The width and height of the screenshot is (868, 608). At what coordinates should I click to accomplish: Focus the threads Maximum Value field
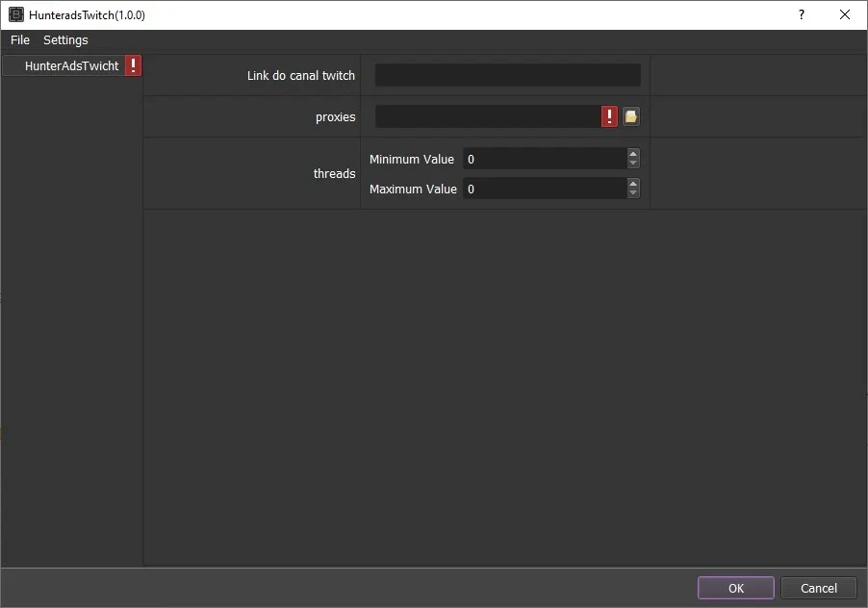pyautogui.click(x=546, y=190)
